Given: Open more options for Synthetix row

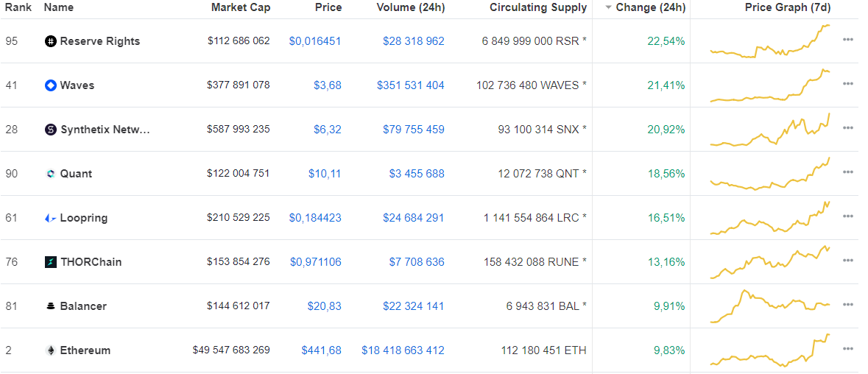Looking at the screenshot, I should point(847,128).
